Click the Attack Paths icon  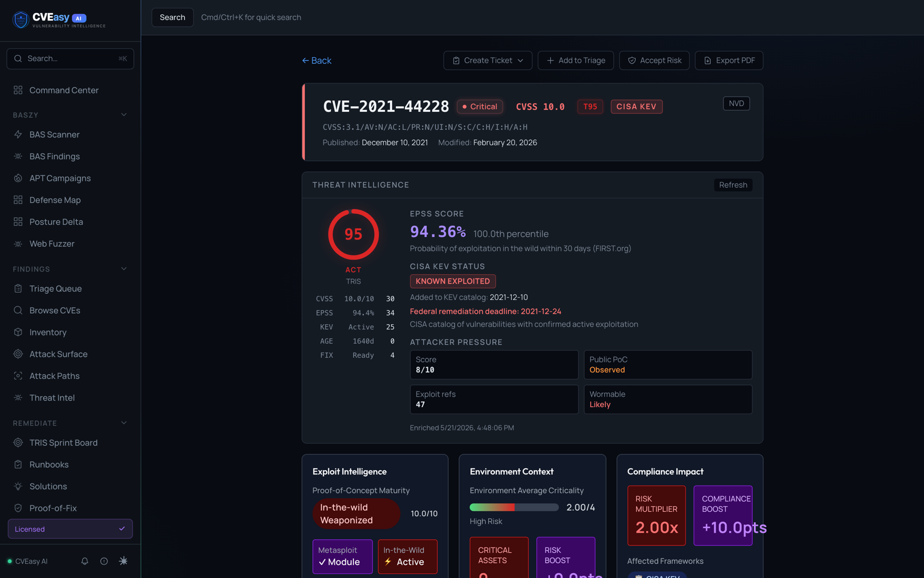(x=18, y=376)
